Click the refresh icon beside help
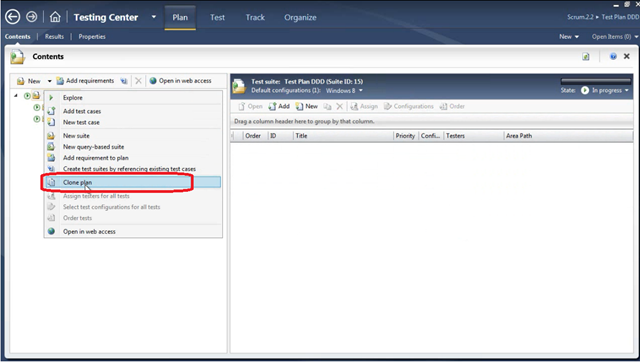The height and width of the screenshot is (362, 640). (586, 56)
